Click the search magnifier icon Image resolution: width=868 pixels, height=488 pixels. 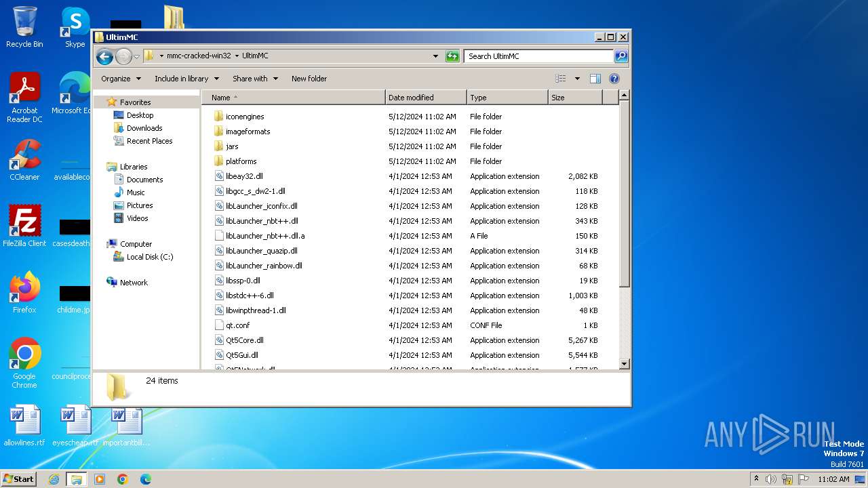(x=620, y=56)
